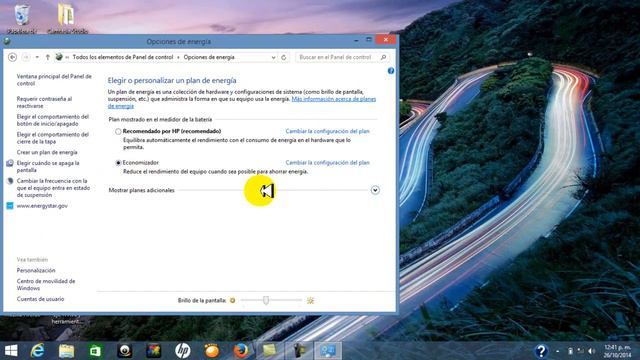Open Personalización link
This screenshot has width=640, height=360.
(36, 270)
